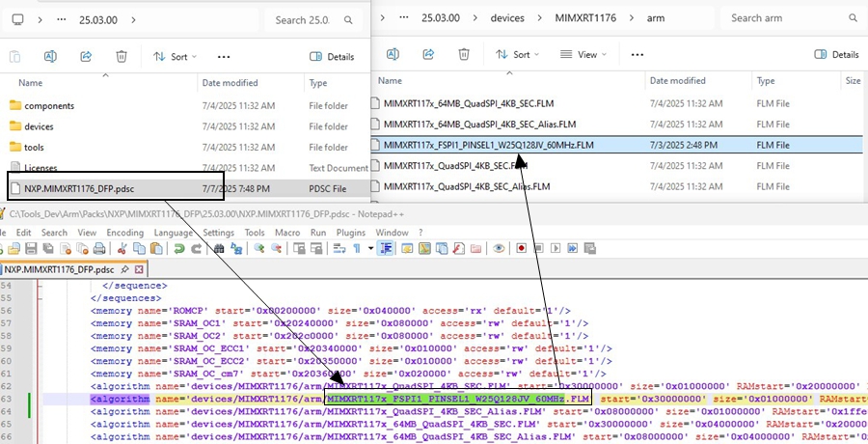Click the Save All icon in Notepad++
The width and height of the screenshot is (868, 444).
(x=48, y=248)
